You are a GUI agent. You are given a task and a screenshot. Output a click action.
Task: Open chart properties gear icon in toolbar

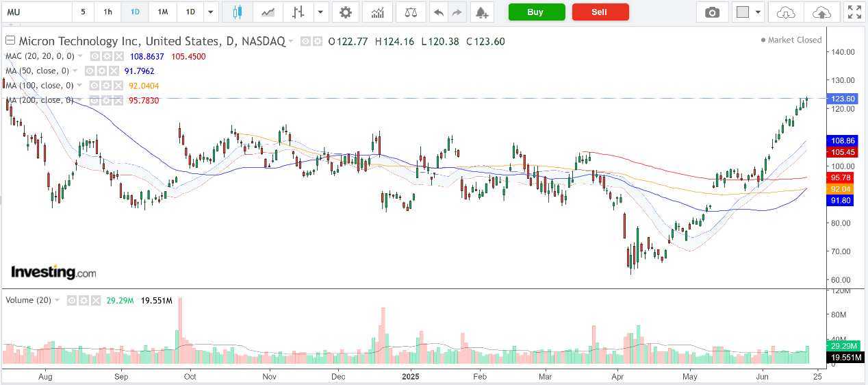[x=346, y=12]
